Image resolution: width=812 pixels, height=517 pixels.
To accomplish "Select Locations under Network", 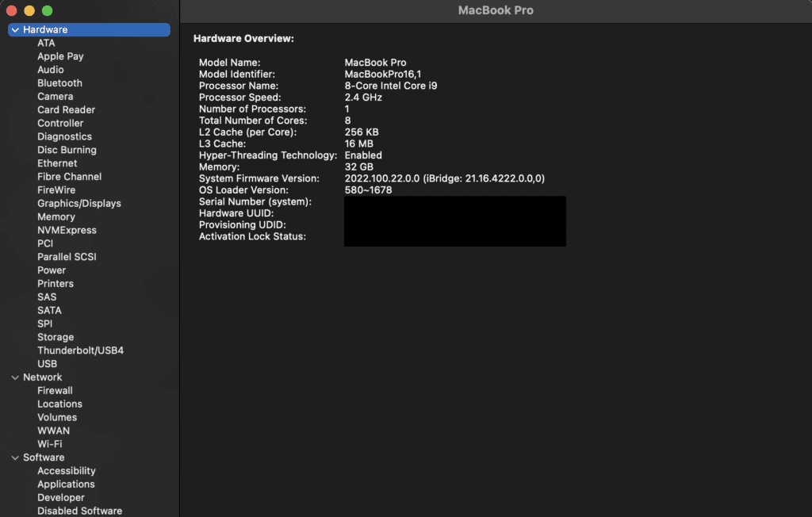I will (x=59, y=404).
